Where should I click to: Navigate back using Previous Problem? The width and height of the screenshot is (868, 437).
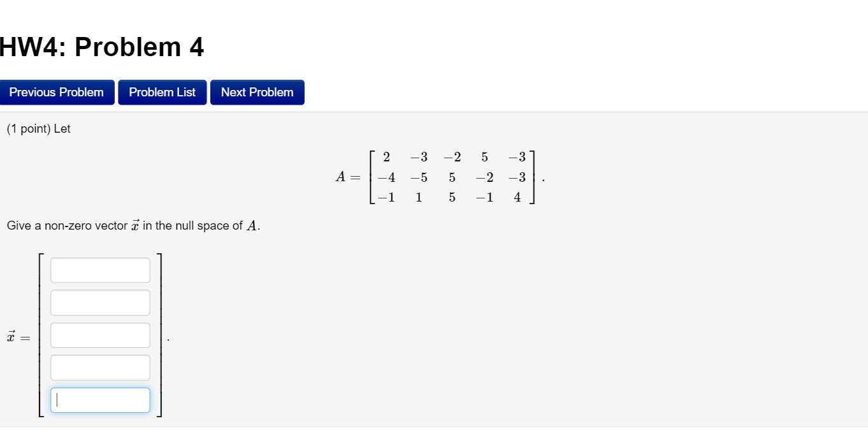pos(57,92)
